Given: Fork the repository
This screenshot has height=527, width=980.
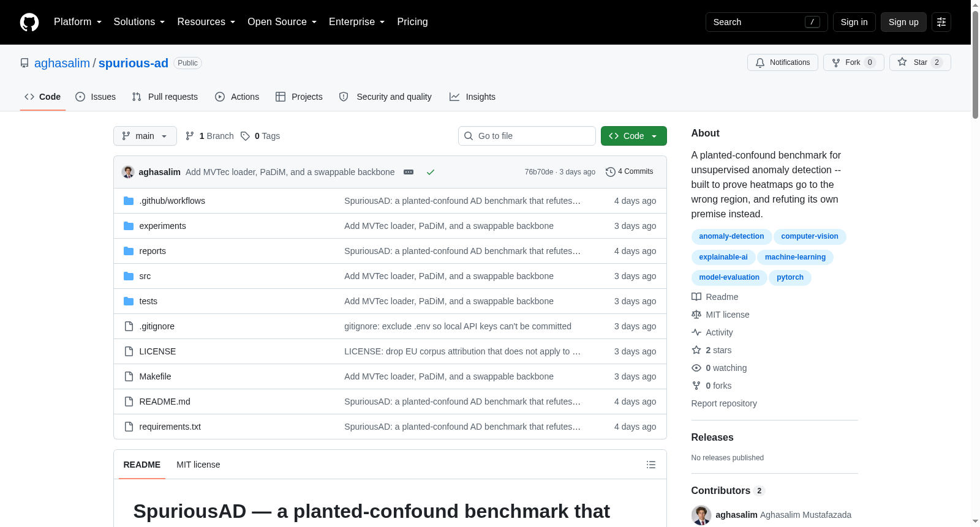Looking at the screenshot, I should pos(854,62).
